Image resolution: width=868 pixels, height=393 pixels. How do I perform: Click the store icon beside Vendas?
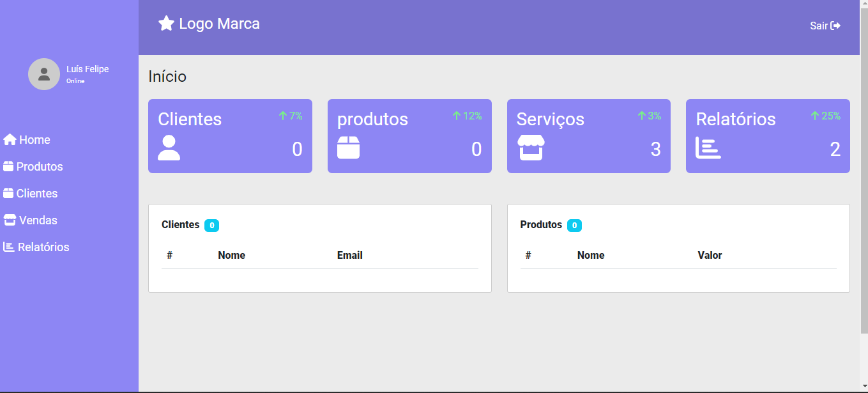point(10,220)
